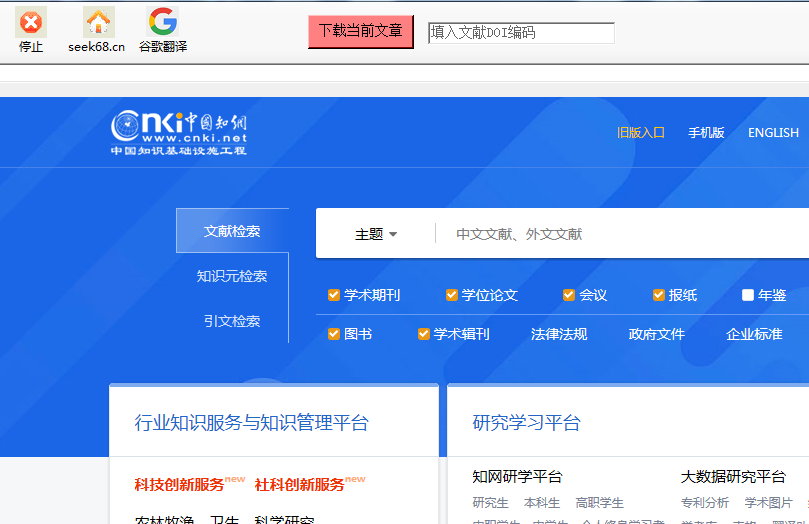This screenshot has height=524, width=809.
Task: Open 知网研学平台 link
Action: (517, 477)
